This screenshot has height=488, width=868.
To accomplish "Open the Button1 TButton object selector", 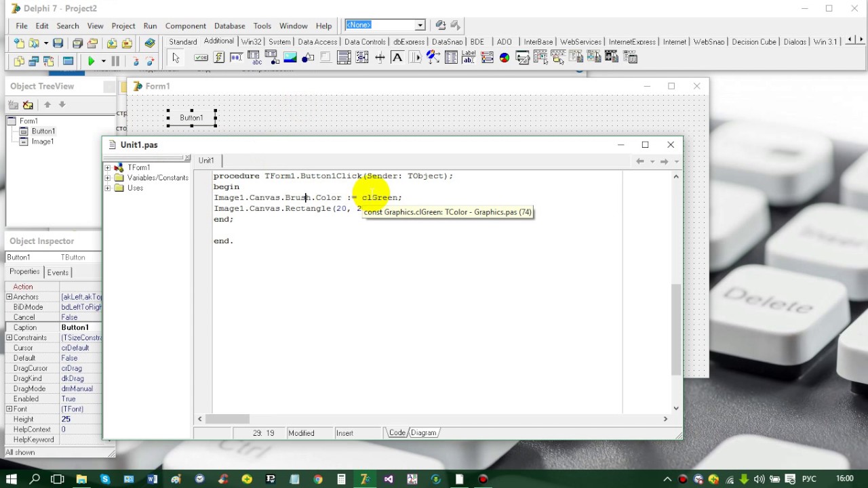I will 54,257.
